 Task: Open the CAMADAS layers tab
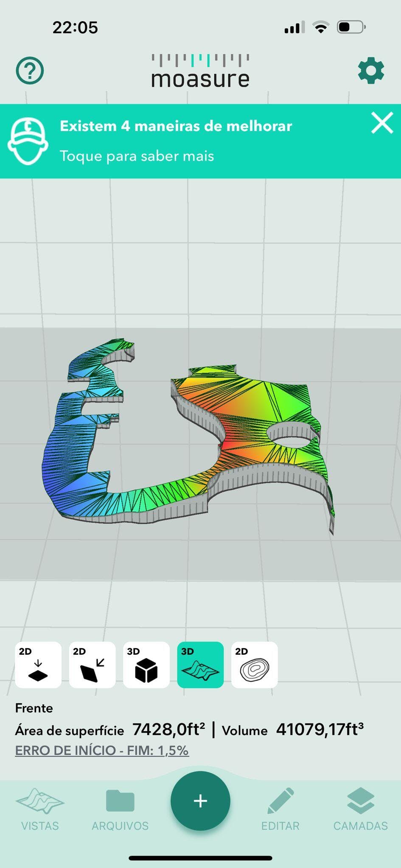360,809
